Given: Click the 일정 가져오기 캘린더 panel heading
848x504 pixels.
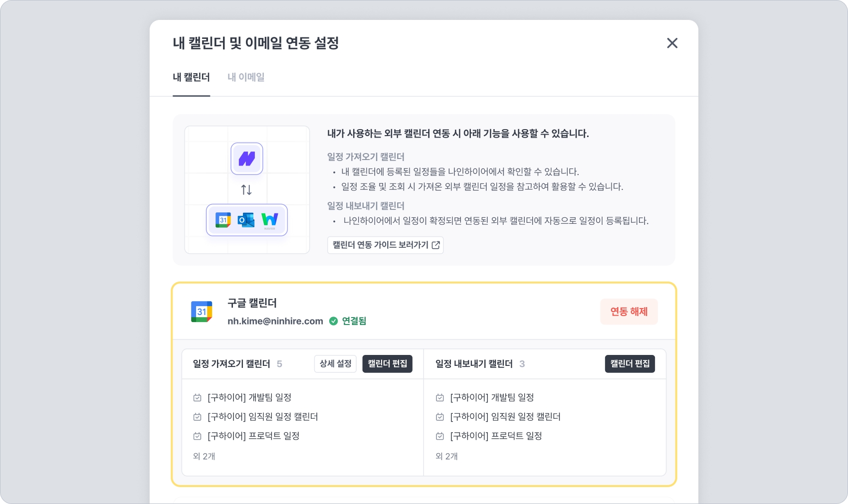Looking at the screenshot, I should coord(231,364).
